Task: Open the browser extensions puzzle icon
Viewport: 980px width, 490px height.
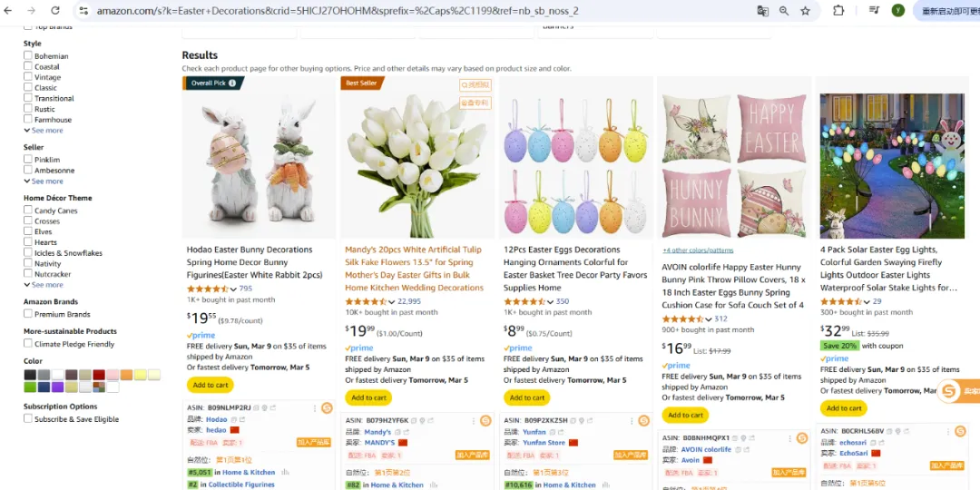Action: [x=838, y=10]
